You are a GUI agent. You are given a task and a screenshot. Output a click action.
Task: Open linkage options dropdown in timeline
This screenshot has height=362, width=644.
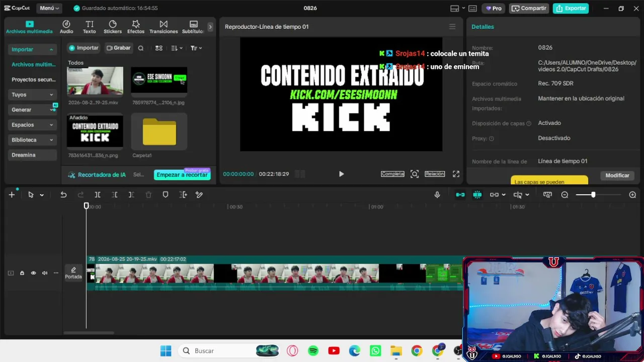click(x=504, y=195)
